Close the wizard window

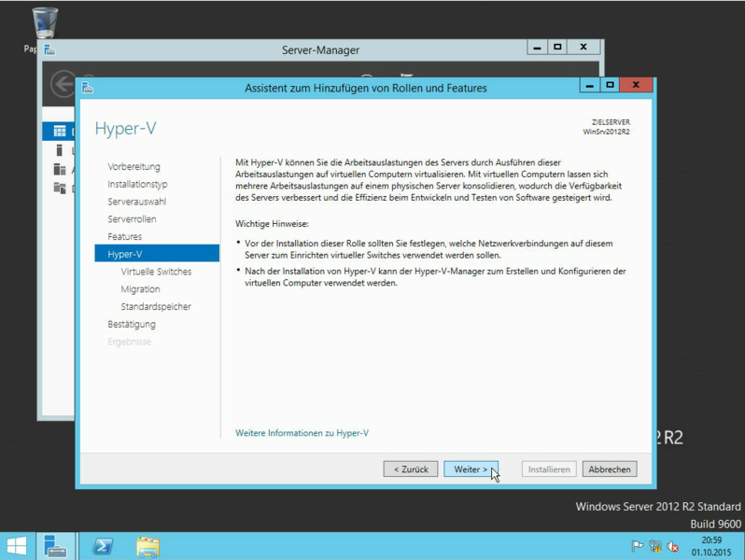point(636,86)
